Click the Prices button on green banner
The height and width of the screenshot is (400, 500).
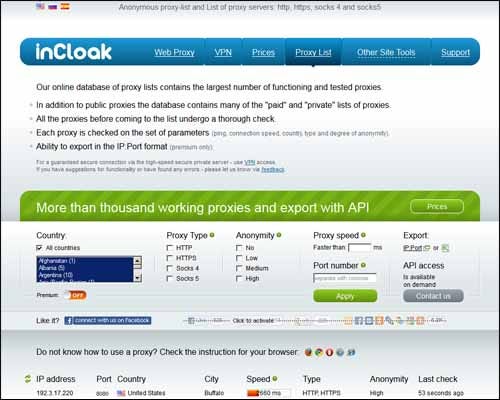pyautogui.click(x=437, y=207)
